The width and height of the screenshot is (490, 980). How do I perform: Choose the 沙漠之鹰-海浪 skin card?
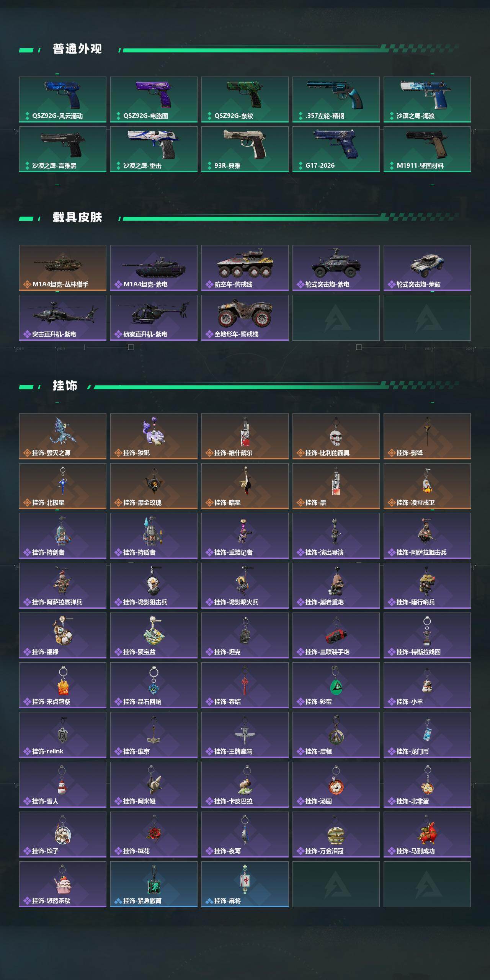point(427,100)
